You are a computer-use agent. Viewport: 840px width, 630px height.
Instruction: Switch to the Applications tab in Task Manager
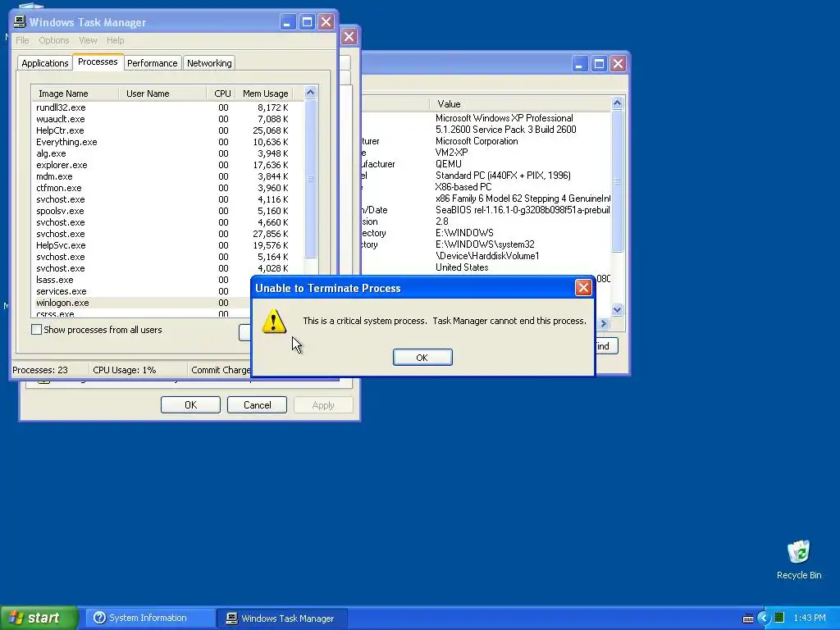pos(45,63)
